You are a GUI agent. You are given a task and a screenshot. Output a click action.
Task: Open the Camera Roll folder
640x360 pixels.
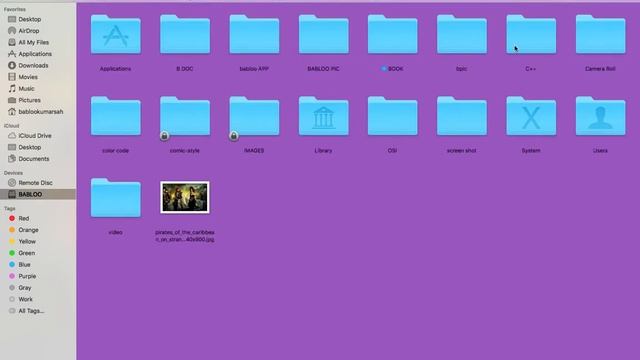600,35
